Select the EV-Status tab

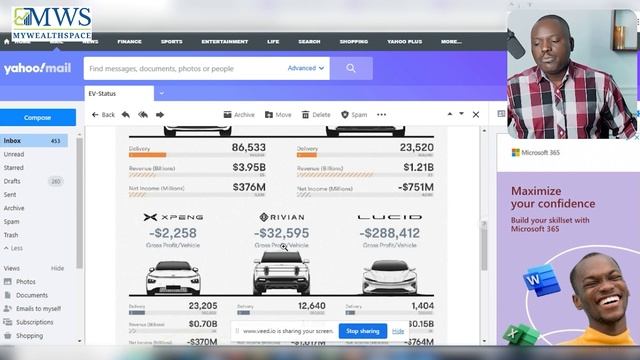(x=119, y=93)
